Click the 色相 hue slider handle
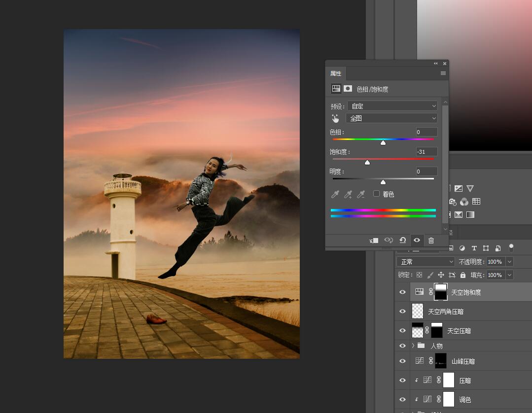Viewport: 532px width, 413px height. pos(383,143)
